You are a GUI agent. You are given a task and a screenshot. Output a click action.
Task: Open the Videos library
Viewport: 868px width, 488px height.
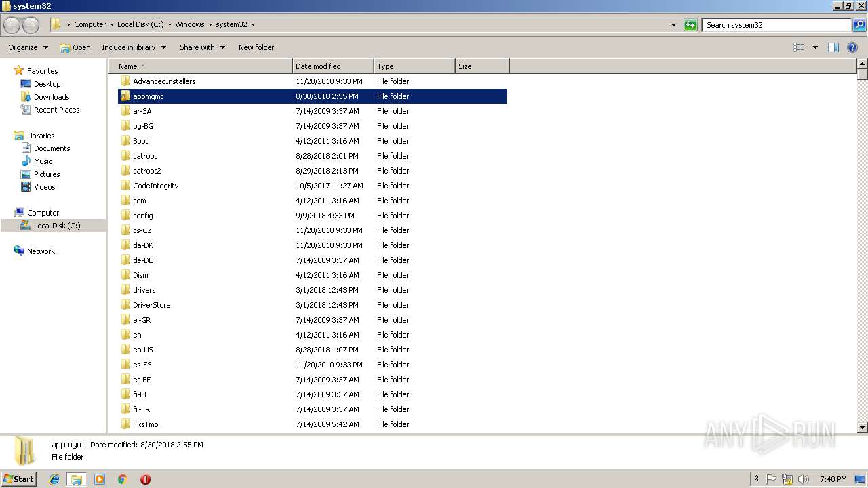tap(44, 187)
